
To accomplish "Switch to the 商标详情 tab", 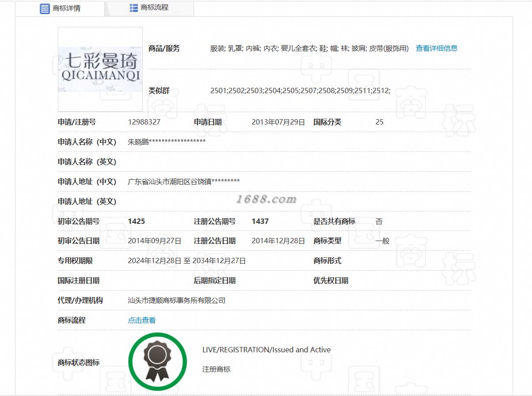I will [60, 8].
